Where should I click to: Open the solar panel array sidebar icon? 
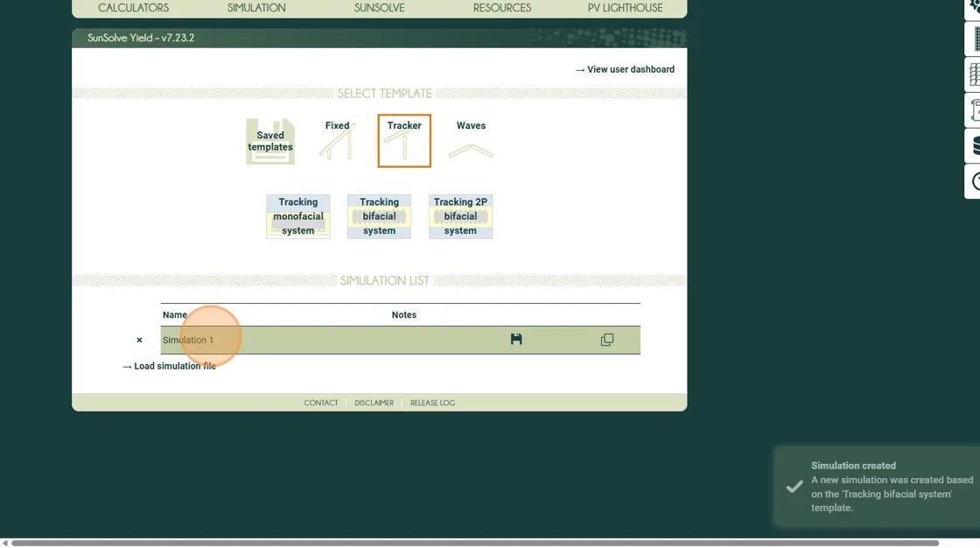click(x=975, y=75)
